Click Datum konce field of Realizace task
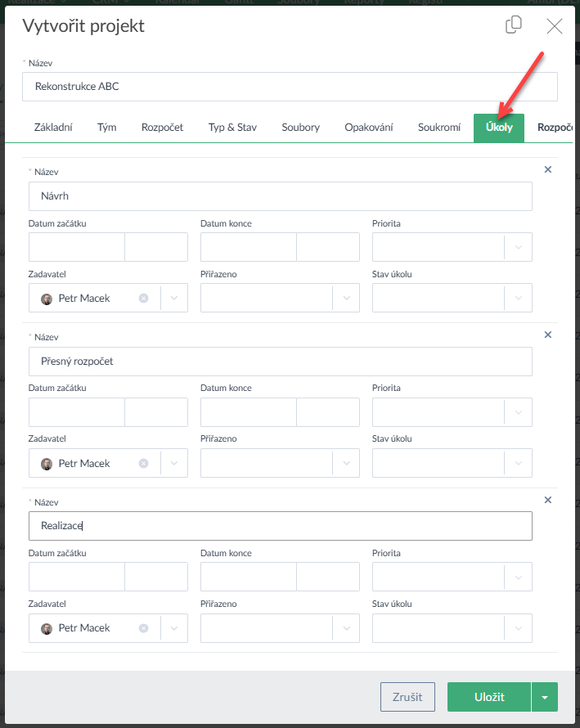 coord(248,577)
